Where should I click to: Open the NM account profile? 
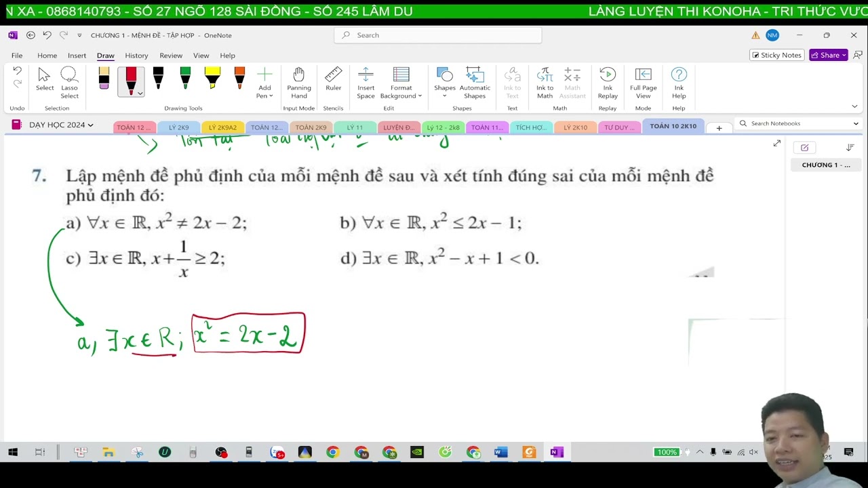pyautogui.click(x=772, y=35)
